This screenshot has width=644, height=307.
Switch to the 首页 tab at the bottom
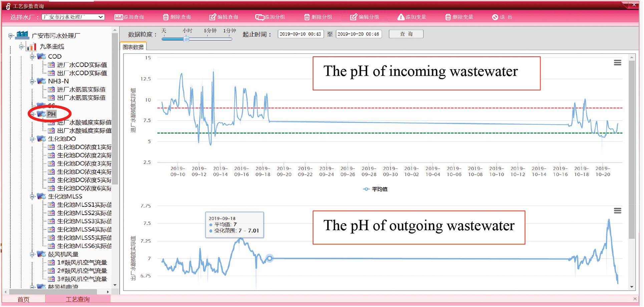[x=23, y=299]
